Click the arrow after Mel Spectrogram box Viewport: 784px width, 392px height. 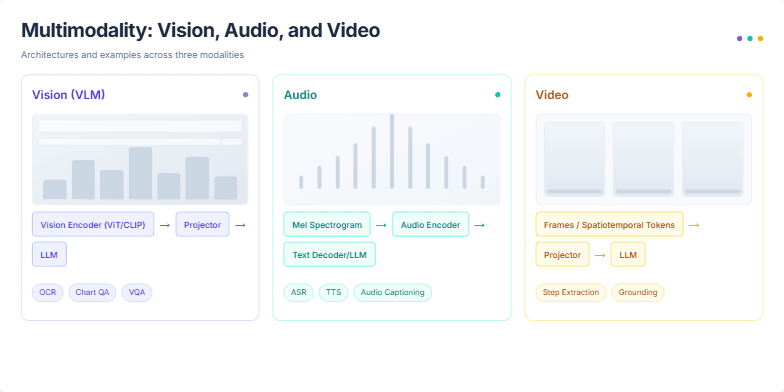coord(381,225)
